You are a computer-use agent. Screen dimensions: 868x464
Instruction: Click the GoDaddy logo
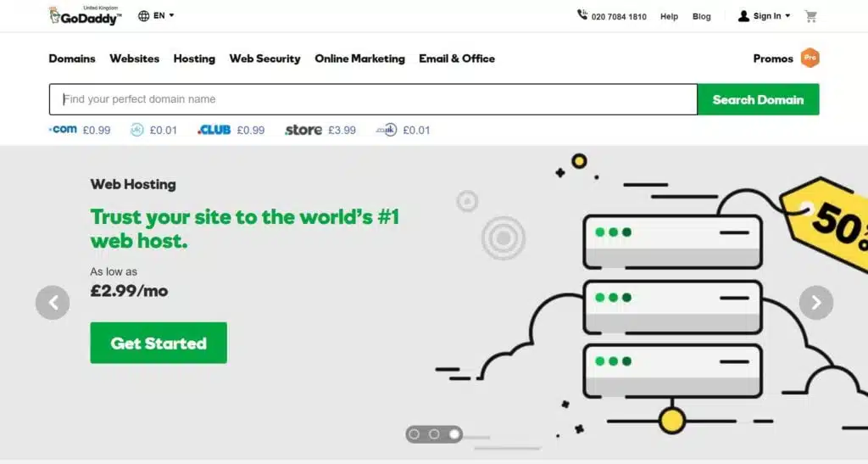click(85, 16)
